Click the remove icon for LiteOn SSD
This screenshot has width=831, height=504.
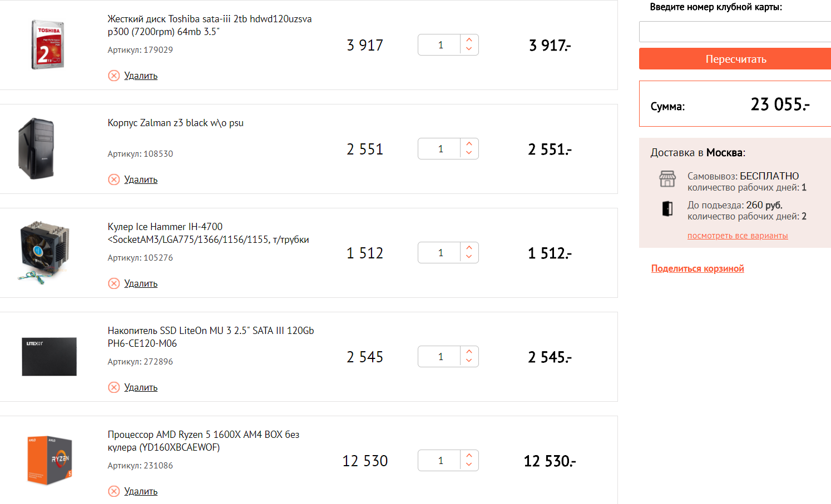pos(113,387)
